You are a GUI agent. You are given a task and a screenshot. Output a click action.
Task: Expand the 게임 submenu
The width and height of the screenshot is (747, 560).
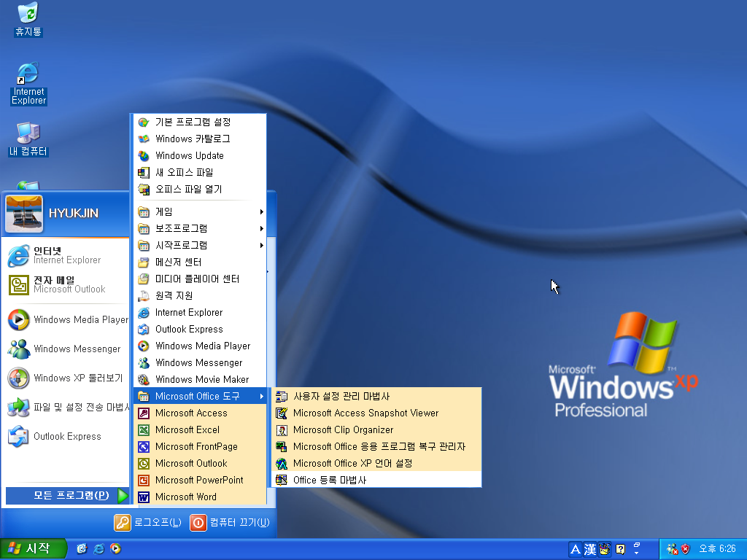200,212
